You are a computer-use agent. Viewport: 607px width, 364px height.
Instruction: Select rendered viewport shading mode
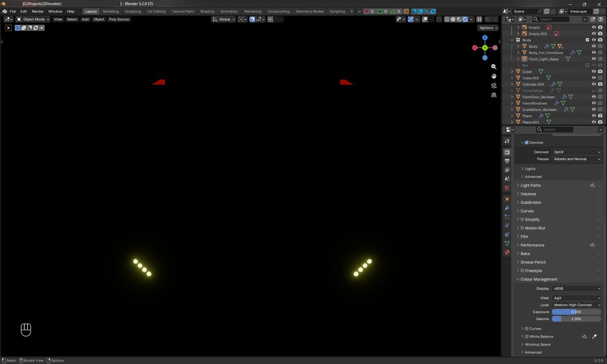click(x=465, y=19)
